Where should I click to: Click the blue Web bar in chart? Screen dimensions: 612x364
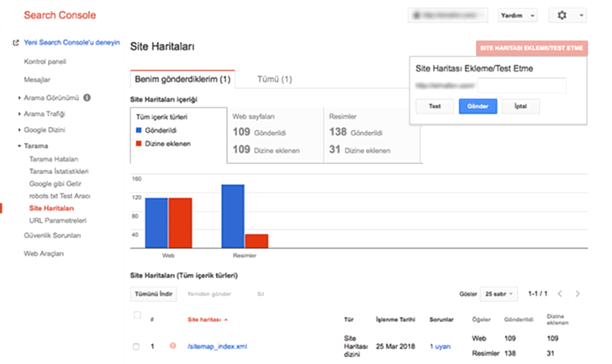coord(156,223)
